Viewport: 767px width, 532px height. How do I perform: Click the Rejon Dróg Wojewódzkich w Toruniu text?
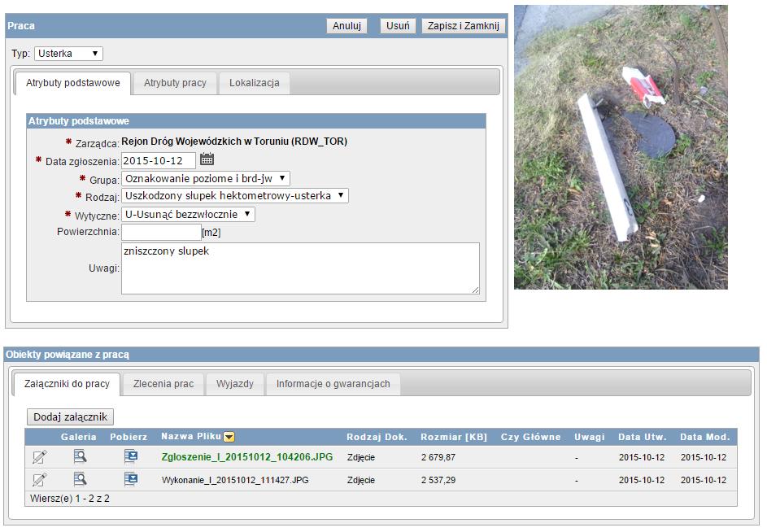pyautogui.click(x=234, y=142)
